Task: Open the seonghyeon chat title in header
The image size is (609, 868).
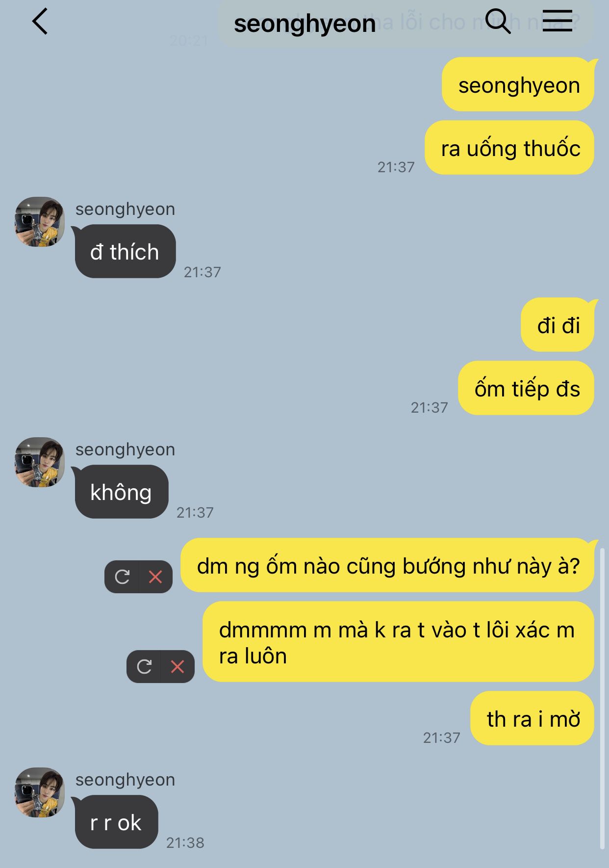Action: [304, 24]
